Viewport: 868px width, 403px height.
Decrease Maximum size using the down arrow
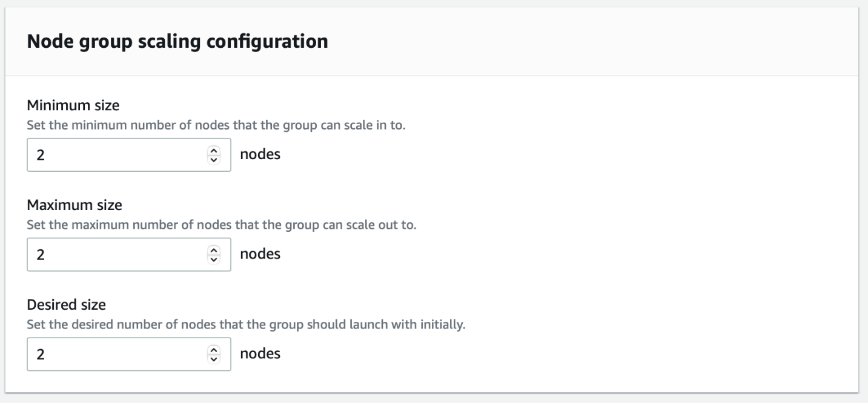[x=213, y=258]
